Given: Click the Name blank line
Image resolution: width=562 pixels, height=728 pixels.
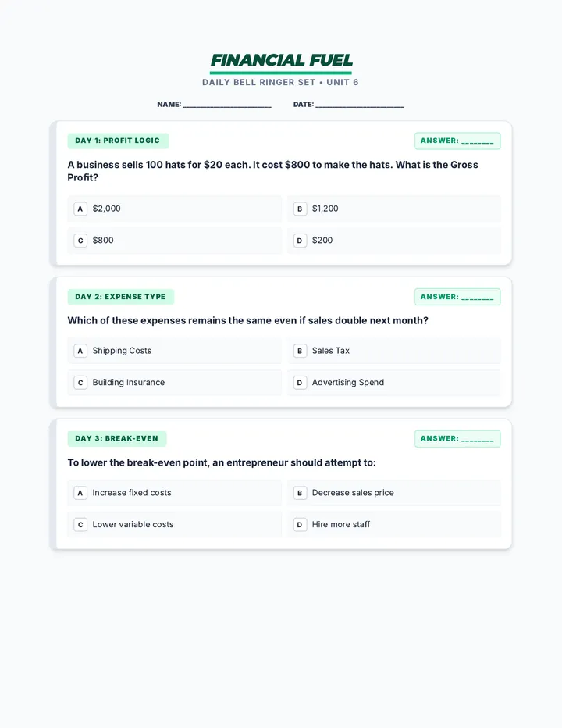Looking at the screenshot, I should 227,105.
